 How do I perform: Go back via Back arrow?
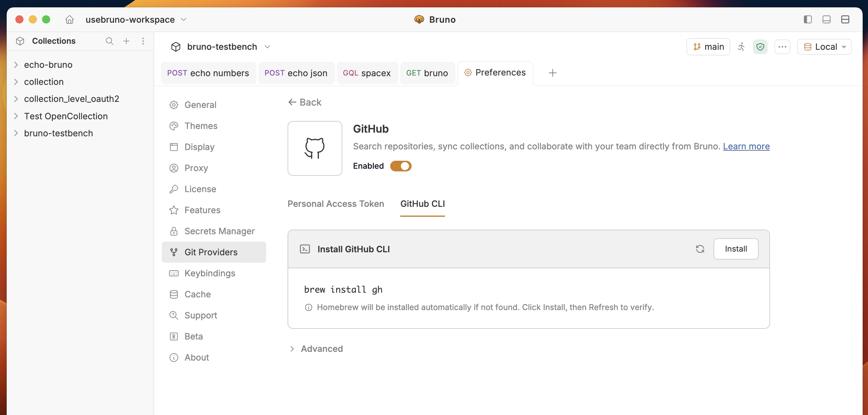(x=305, y=102)
